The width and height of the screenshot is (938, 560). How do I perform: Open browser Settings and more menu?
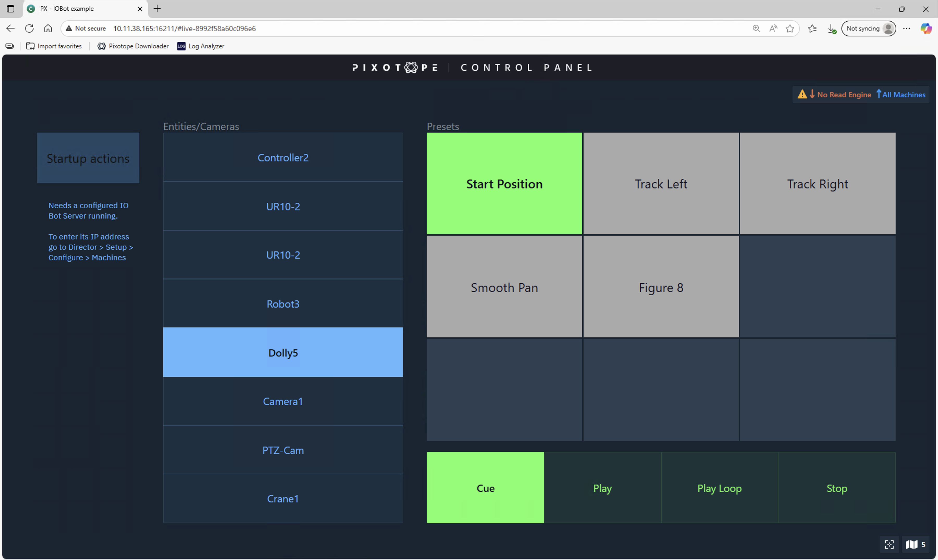click(x=906, y=28)
